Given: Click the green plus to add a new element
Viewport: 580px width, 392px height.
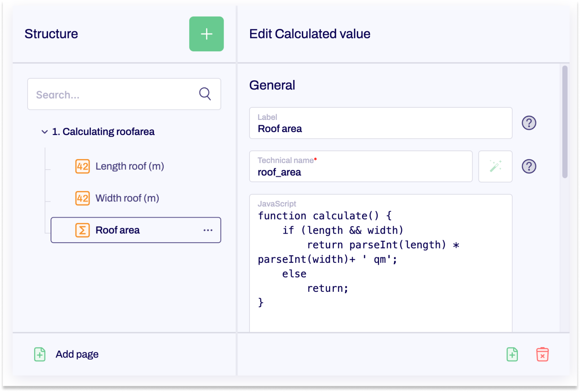Looking at the screenshot, I should click(206, 34).
